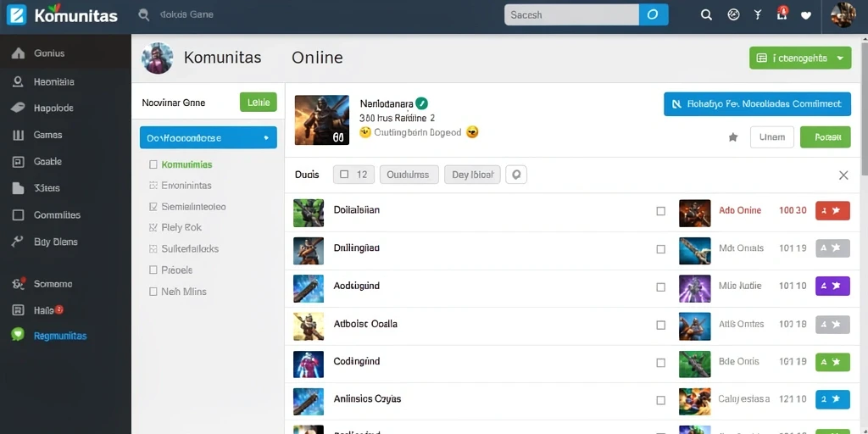
Task: Toggle the checkbox on the Doitalsiian row
Action: (660, 211)
